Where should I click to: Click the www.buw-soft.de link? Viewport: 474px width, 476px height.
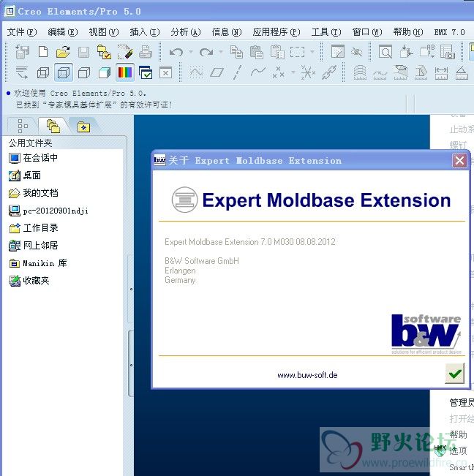point(307,375)
